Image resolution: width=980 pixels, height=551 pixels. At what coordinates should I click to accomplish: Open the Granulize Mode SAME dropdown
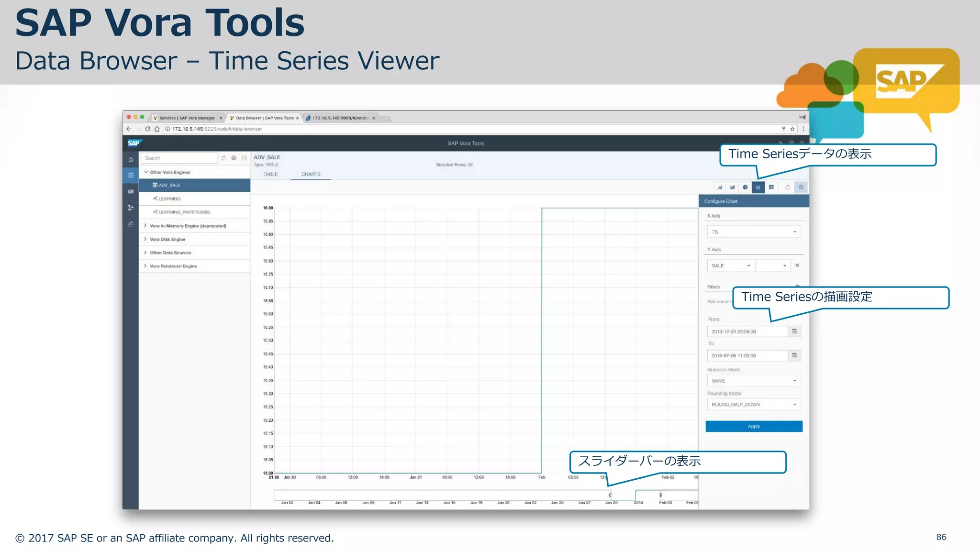coord(754,381)
